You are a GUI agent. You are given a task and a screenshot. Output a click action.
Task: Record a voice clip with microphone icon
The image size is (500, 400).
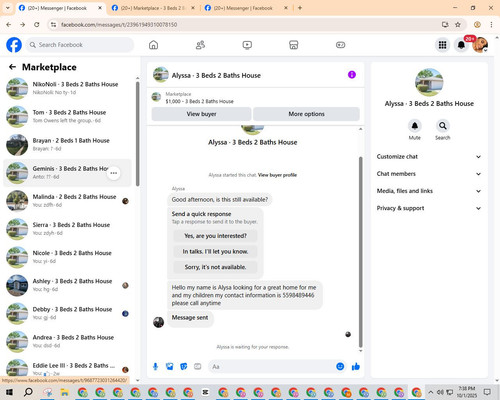click(155, 367)
